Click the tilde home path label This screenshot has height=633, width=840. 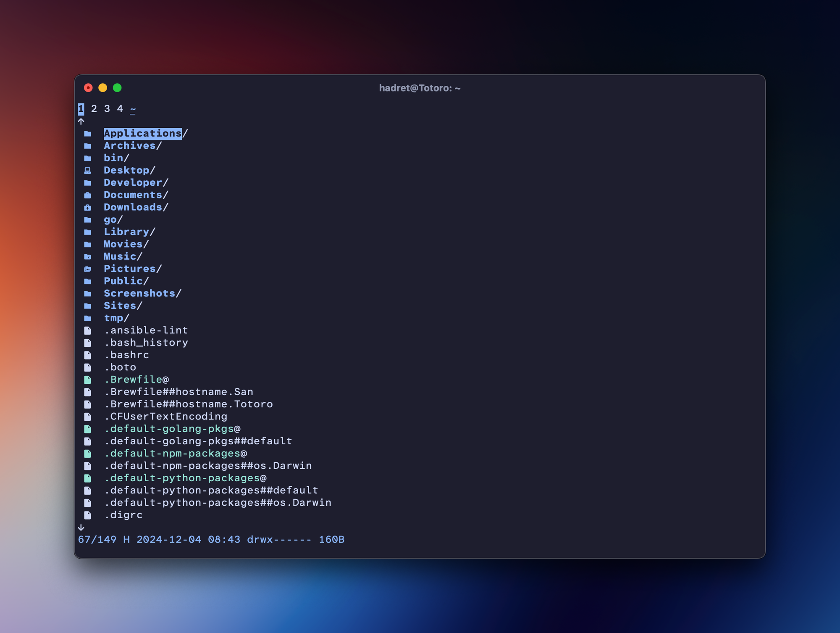pos(133,109)
